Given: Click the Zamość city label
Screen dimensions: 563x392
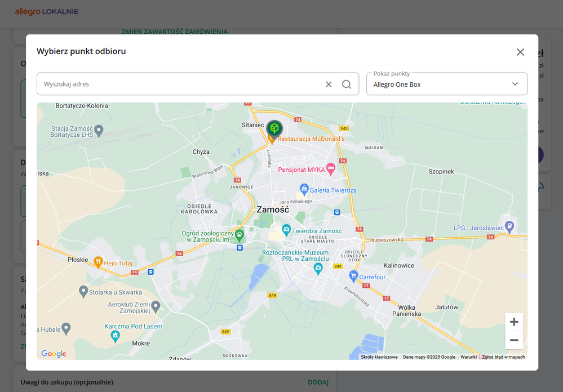Looking at the screenshot, I should point(273,210).
